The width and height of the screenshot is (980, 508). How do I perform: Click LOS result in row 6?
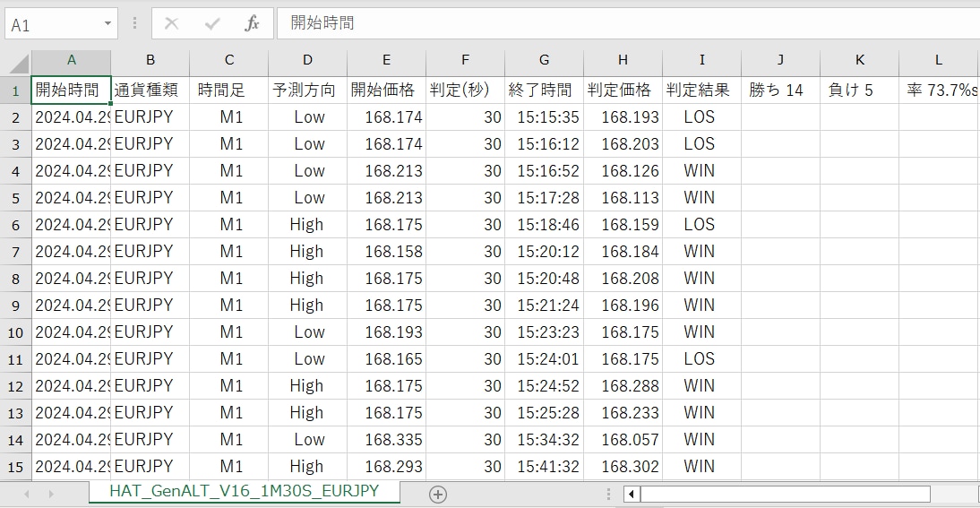(x=701, y=224)
